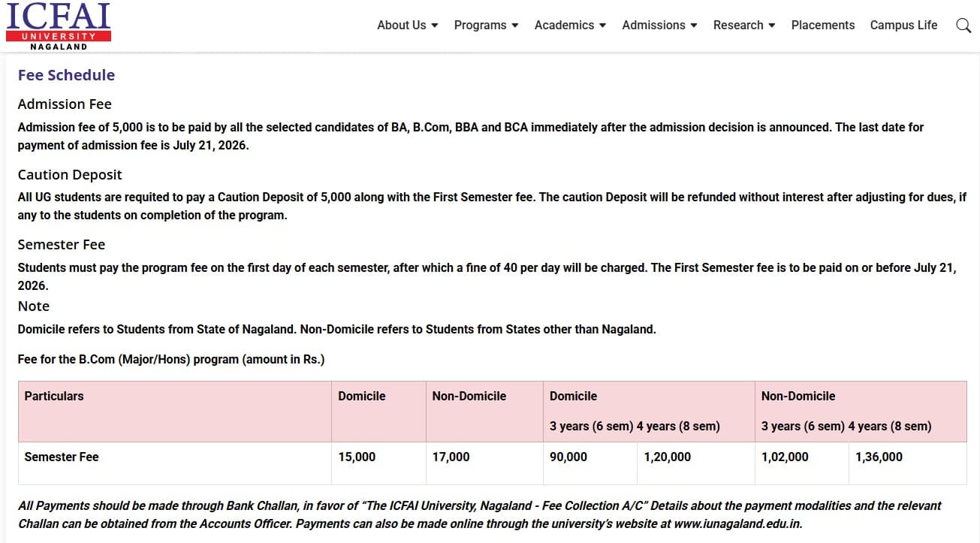Select the 15,000 Domicile fee cell
This screenshot has width=980, height=543.
coord(357,457)
